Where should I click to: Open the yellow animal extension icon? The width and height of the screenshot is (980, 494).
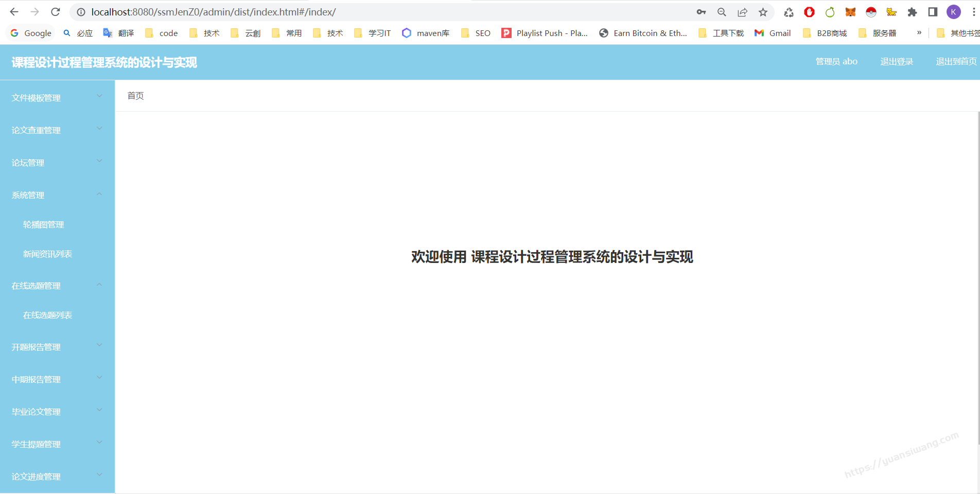click(891, 12)
